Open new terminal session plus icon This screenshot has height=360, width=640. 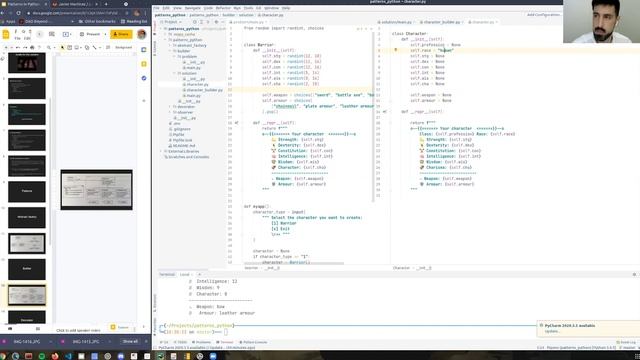click(199, 274)
